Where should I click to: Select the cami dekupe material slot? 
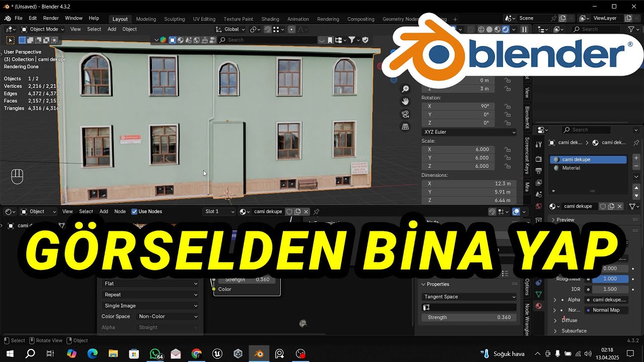[589, 159]
